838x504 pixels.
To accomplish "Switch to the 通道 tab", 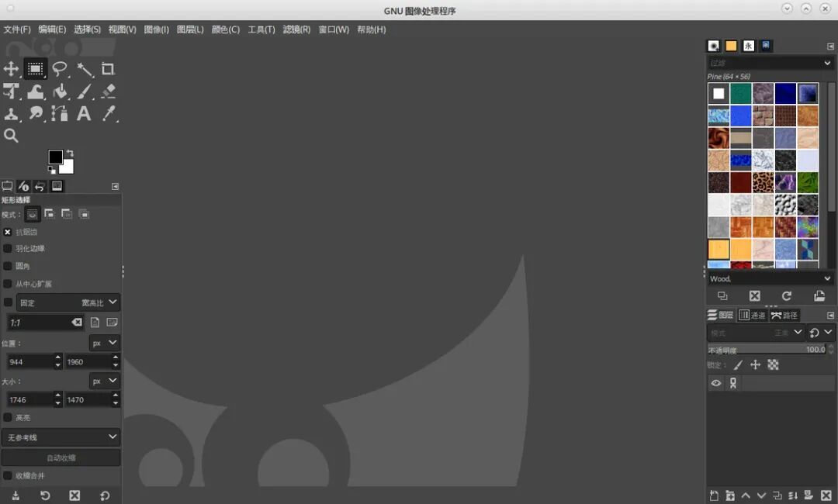I will 753,315.
